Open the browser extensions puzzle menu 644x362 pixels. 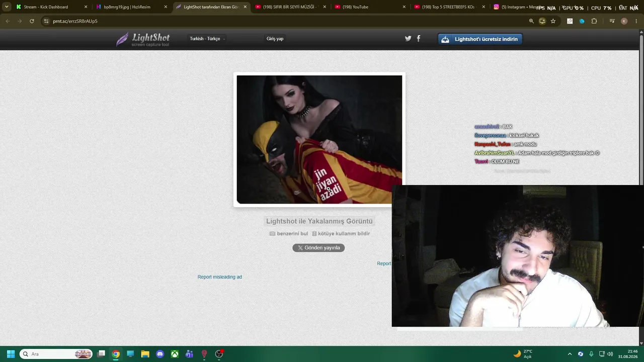click(x=594, y=21)
